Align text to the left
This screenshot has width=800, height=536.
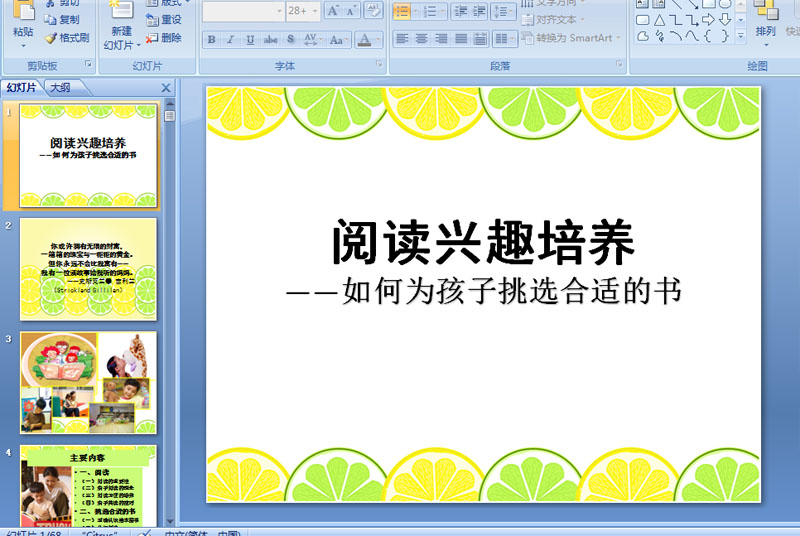click(x=402, y=39)
